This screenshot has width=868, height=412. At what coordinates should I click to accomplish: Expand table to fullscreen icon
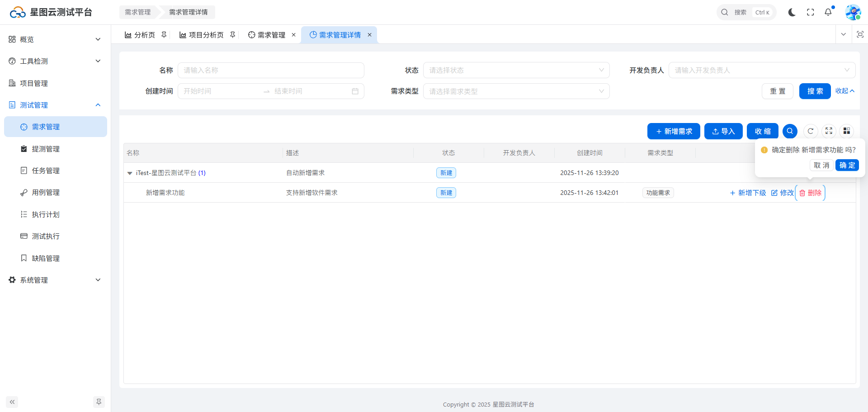(829, 131)
